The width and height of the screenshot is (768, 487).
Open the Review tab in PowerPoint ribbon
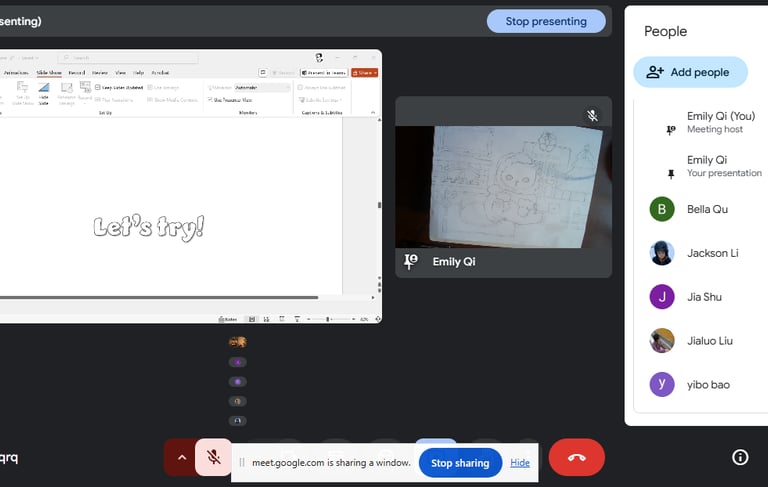(99, 73)
